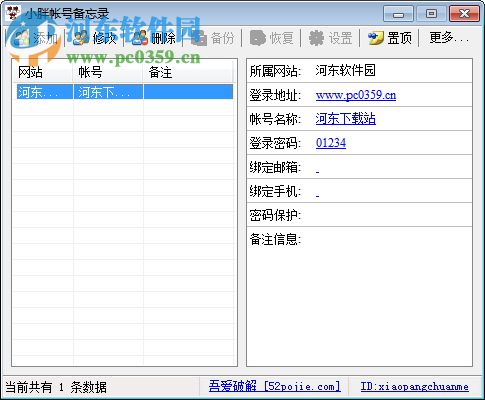Click the 当前共有 1 条数据 status text

56,387
